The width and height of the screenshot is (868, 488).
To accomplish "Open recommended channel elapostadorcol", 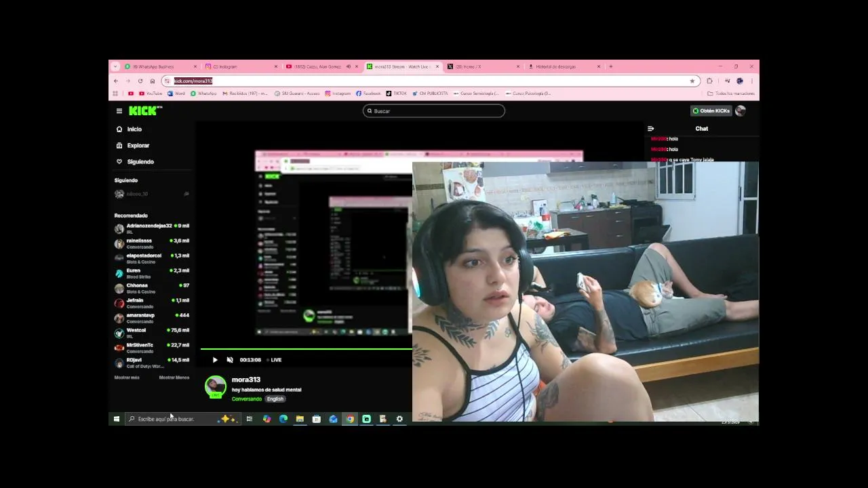I will click(152, 258).
